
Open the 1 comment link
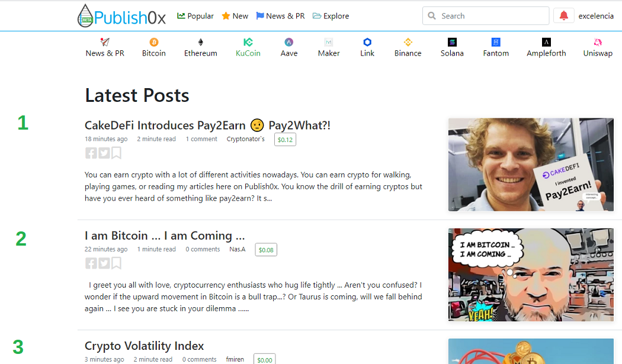click(201, 138)
